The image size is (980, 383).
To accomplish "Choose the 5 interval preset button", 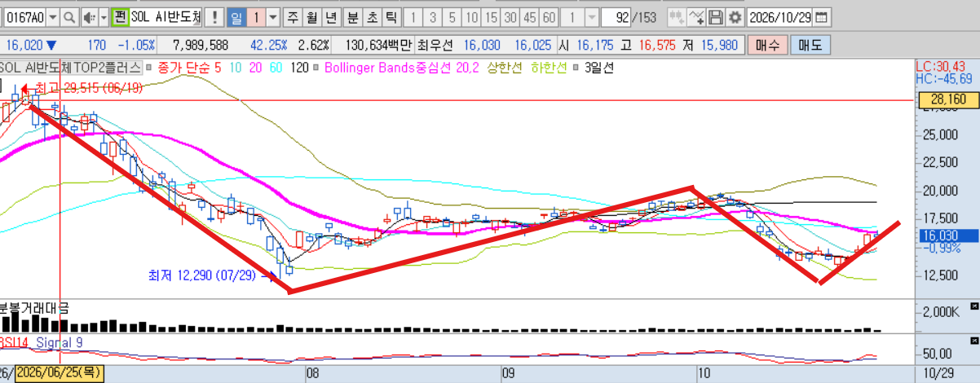I will (x=452, y=17).
